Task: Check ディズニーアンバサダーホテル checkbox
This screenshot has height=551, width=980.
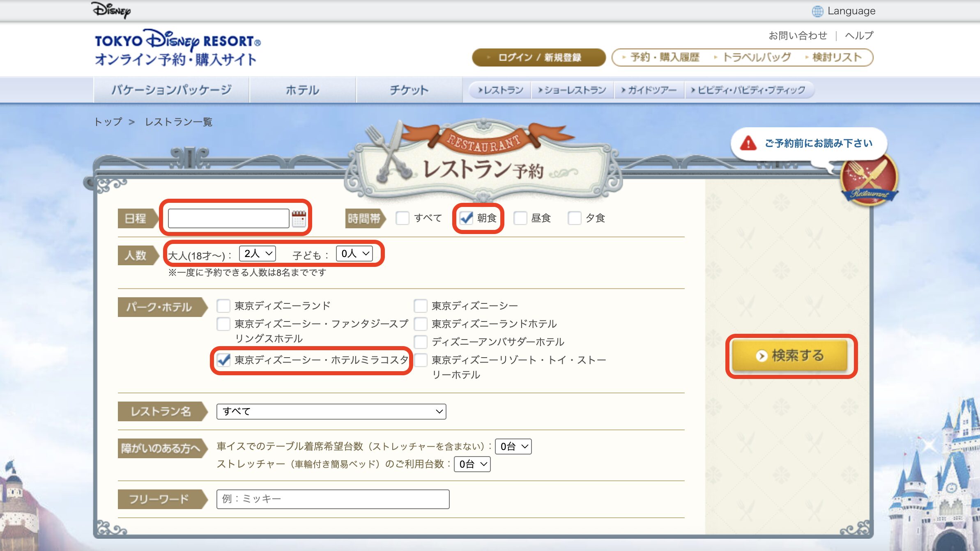Action: click(421, 342)
